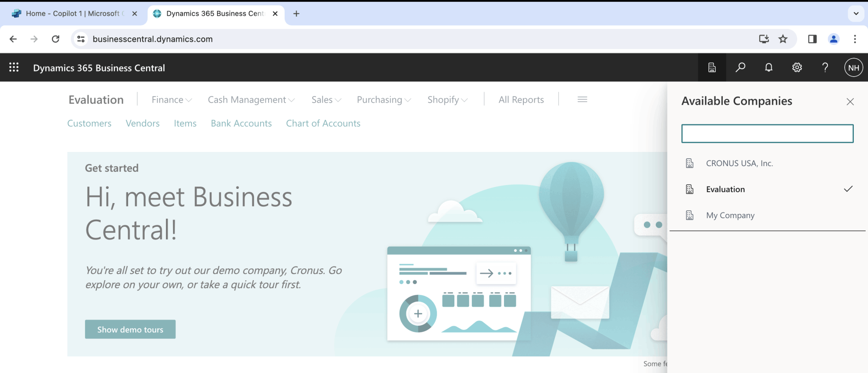868x373 pixels.
Task: Expand the browser tab search dropdown
Action: click(x=856, y=14)
